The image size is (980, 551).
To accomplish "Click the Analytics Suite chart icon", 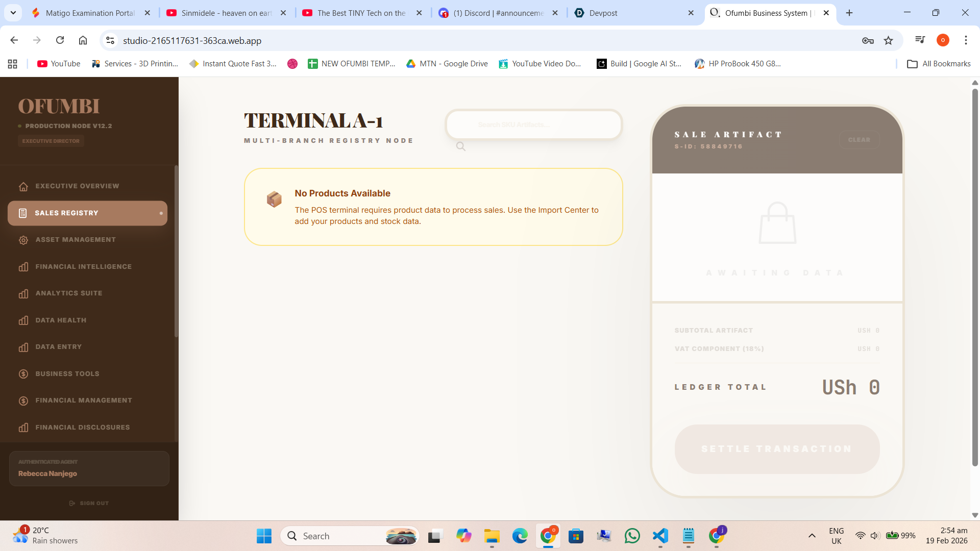I will (x=23, y=293).
